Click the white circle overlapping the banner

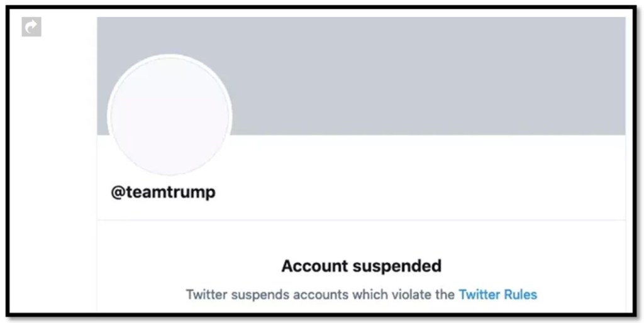click(170, 116)
